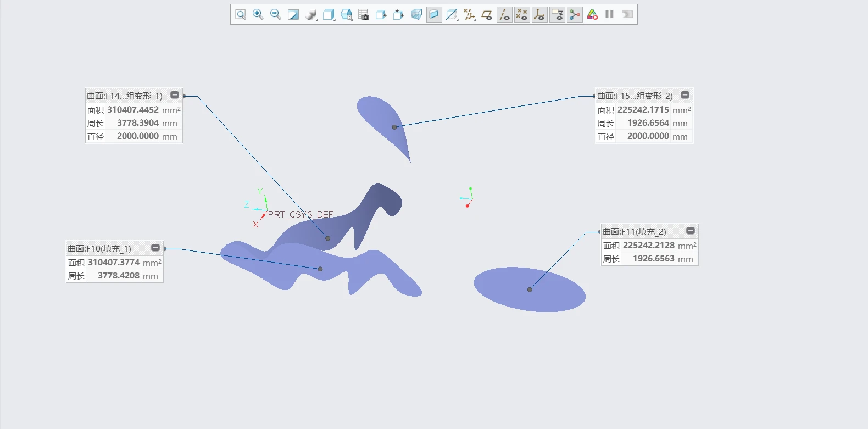Open the section view dropdown
The image size is (868, 429).
452,14
